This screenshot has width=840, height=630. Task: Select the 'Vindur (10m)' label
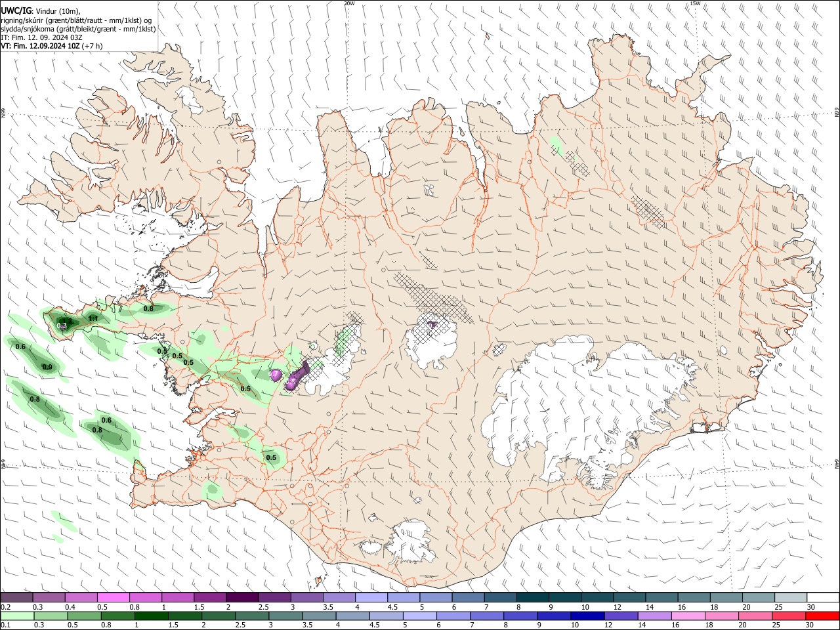pyautogui.click(x=57, y=11)
